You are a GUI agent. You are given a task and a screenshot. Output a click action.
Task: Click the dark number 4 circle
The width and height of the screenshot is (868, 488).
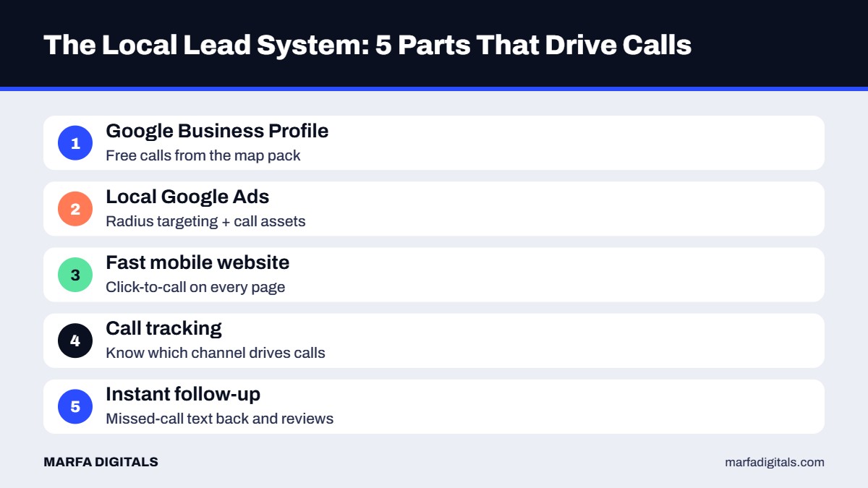[75, 341]
